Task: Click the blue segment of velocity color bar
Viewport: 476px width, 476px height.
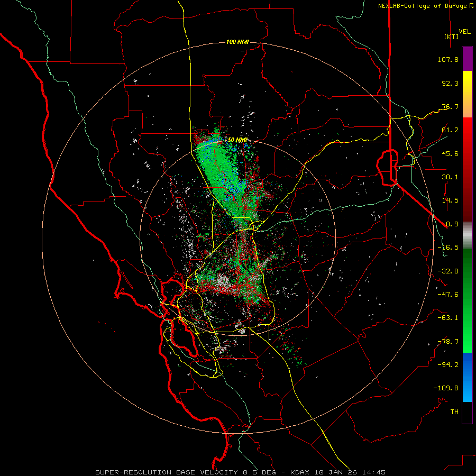Action: [467, 377]
